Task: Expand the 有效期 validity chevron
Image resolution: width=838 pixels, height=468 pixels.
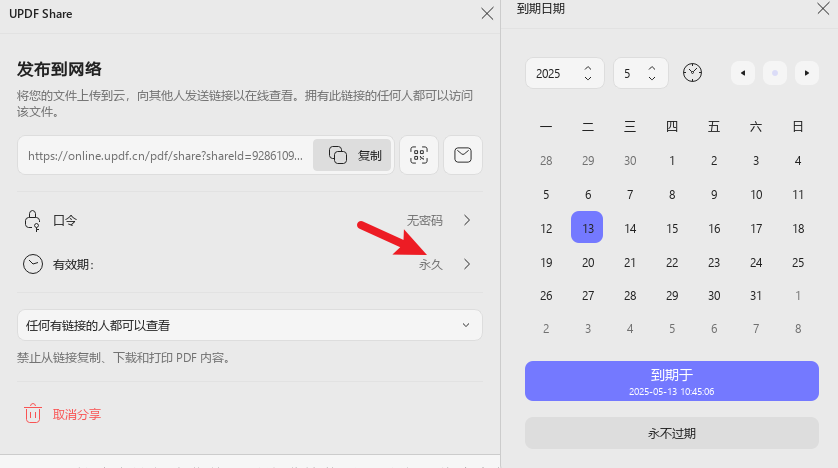Action: (x=467, y=264)
